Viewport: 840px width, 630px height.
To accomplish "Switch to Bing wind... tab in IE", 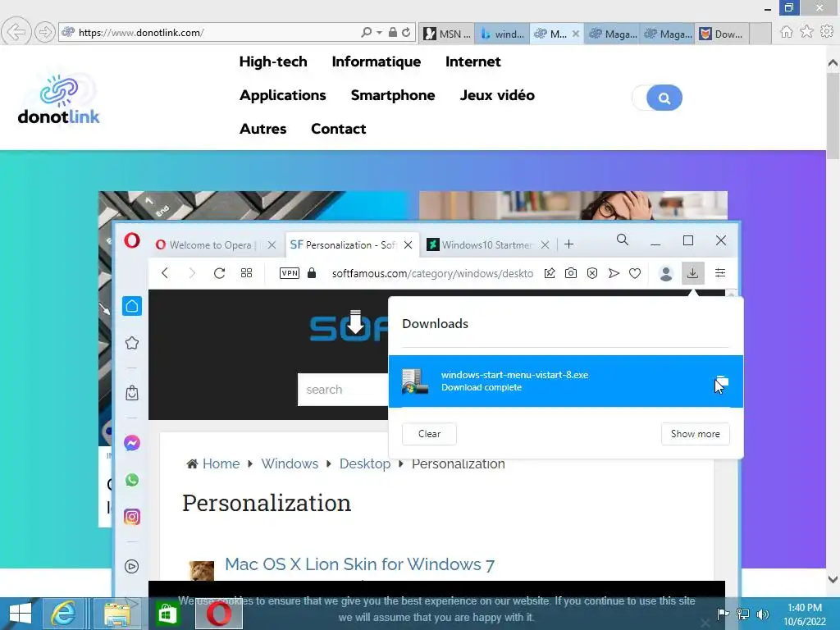I will pos(503,34).
